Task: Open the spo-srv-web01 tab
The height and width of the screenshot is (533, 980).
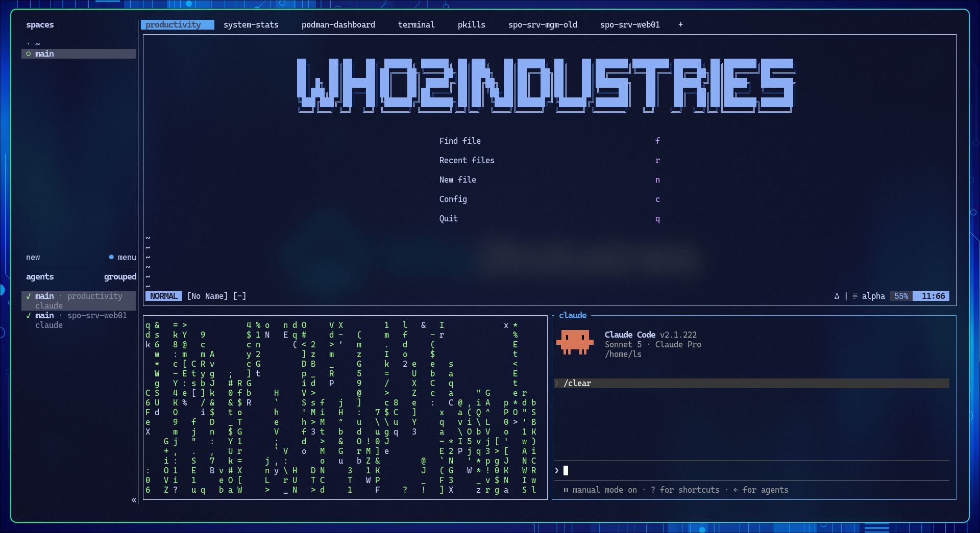Action: (630, 24)
